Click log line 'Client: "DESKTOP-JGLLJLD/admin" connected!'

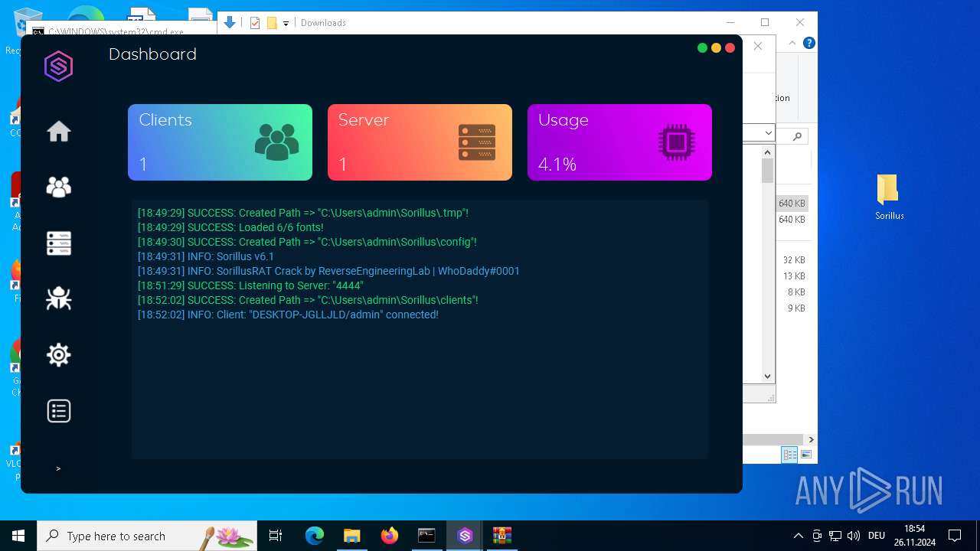(x=288, y=315)
